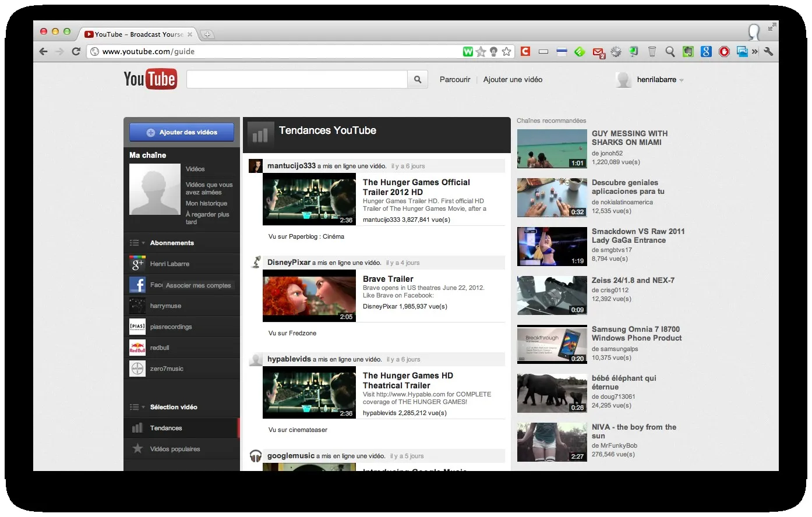Open The Hunger Games Official Trailer 2012 HD title
This screenshot has width=812, height=517.
pyautogui.click(x=416, y=187)
